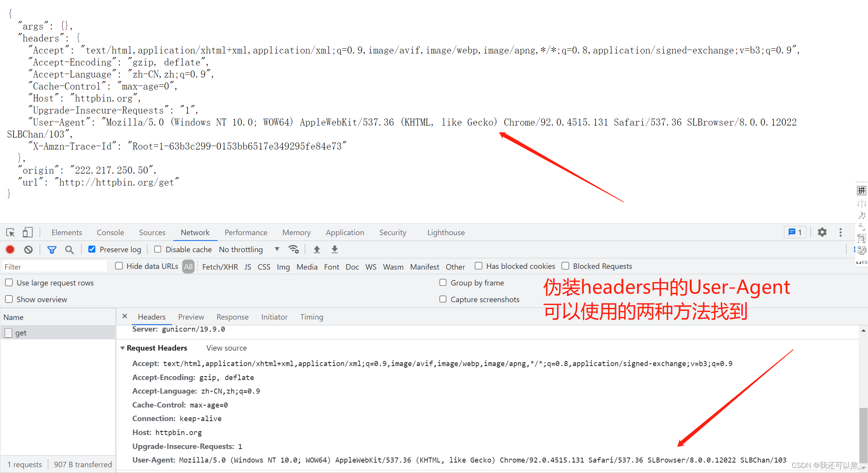
Task: Select the Headers detail tab
Action: tap(152, 317)
